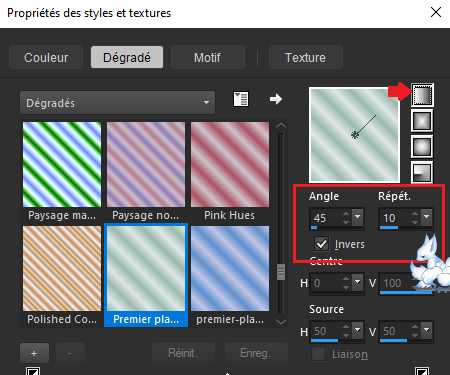The height and width of the screenshot is (375, 450).
Task: Open the Texture tab
Action: [306, 57]
